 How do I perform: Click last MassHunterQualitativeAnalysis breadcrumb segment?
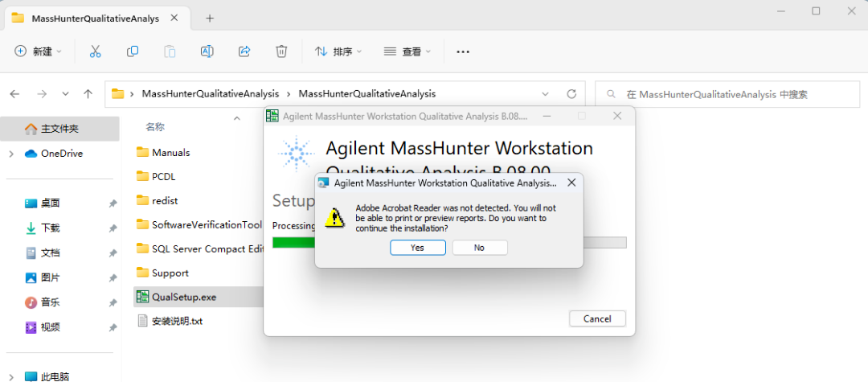(x=367, y=94)
